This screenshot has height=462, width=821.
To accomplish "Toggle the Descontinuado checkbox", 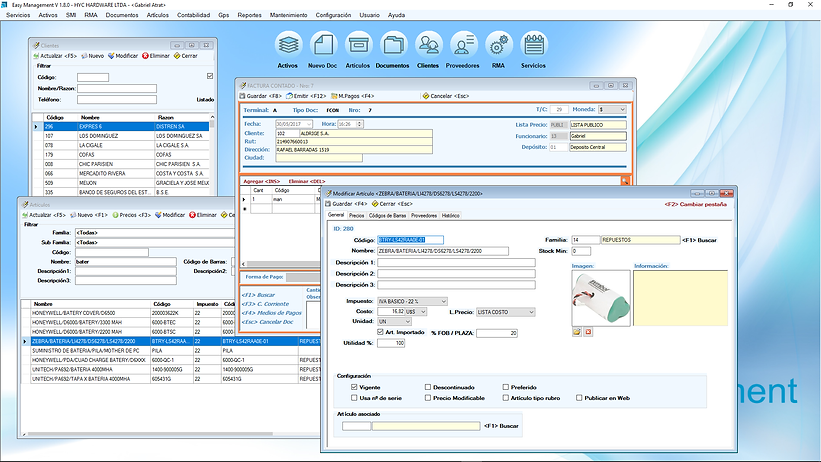I will point(428,387).
